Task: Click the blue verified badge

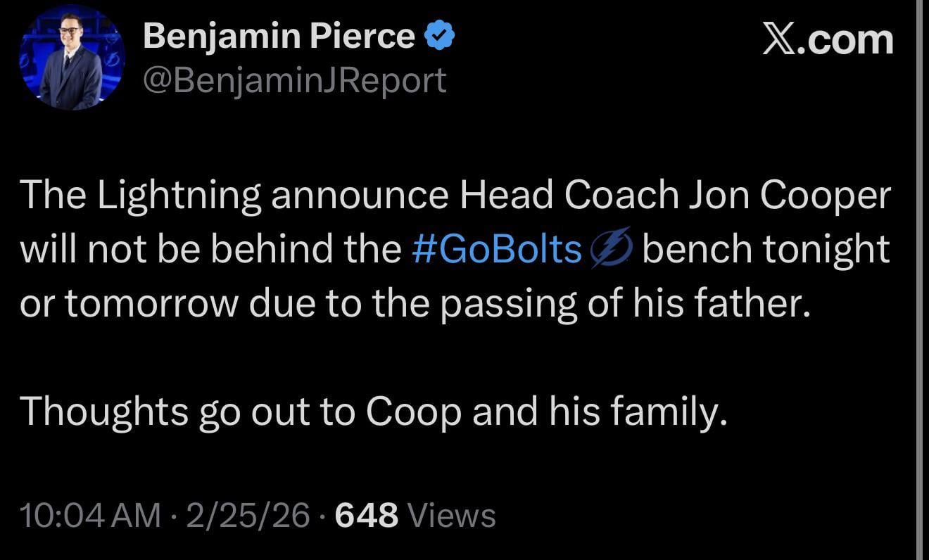Action: point(440,36)
